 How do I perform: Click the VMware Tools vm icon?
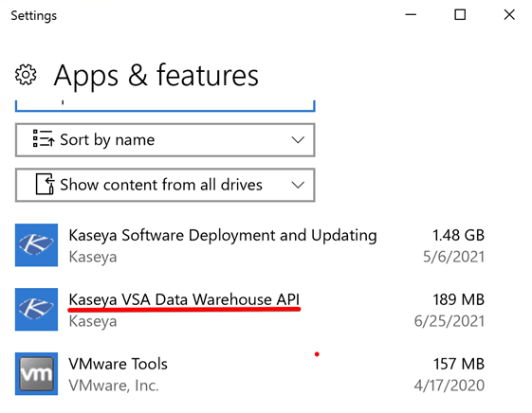36,374
